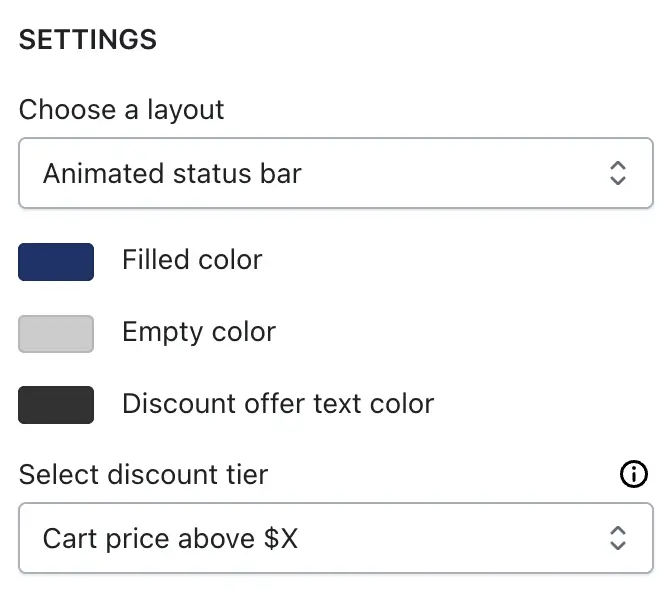Image resolution: width=670 pixels, height=590 pixels.
Task: Click the upward arrow in the Animated status bar selector
Action: [x=617, y=166]
